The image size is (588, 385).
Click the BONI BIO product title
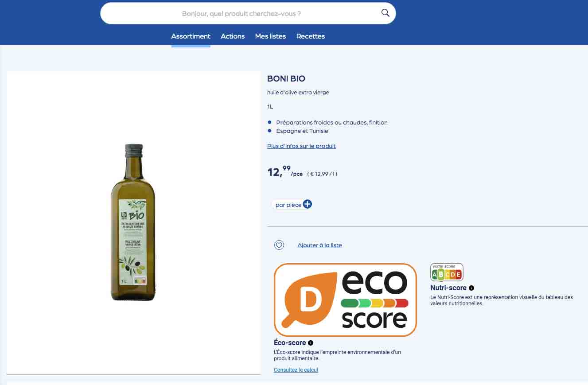point(286,79)
